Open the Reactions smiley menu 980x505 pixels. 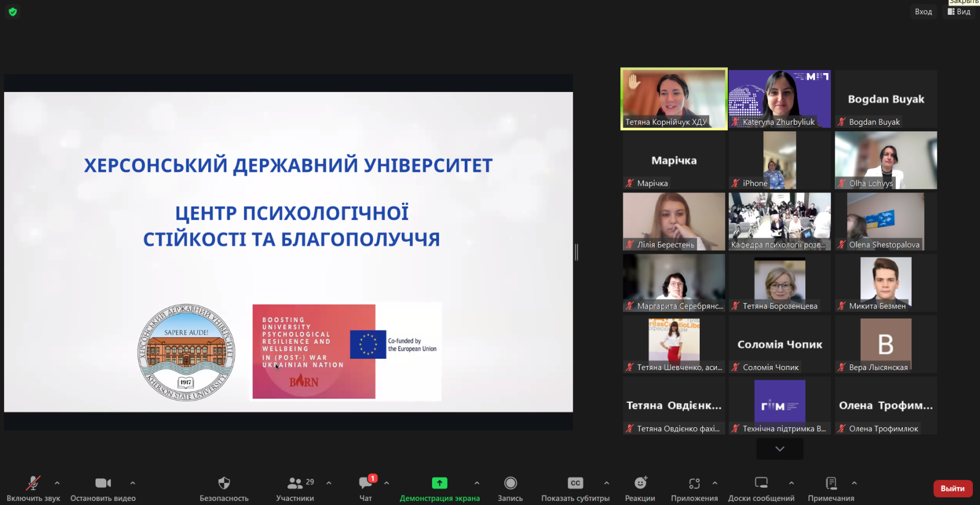point(640,484)
